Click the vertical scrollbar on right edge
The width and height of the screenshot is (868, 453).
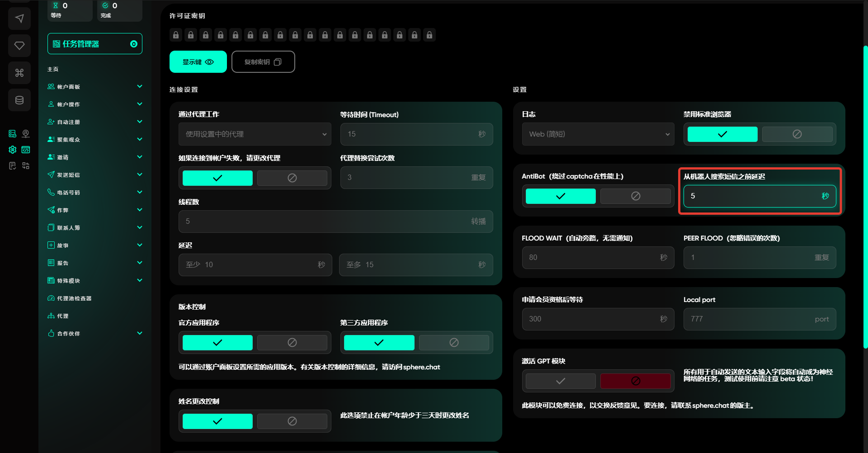coord(865,197)
